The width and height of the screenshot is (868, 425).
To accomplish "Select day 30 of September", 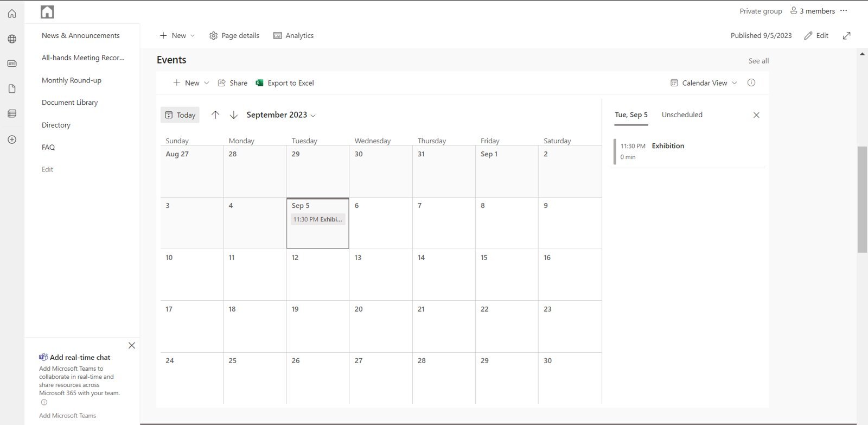I will click(570, 378).
